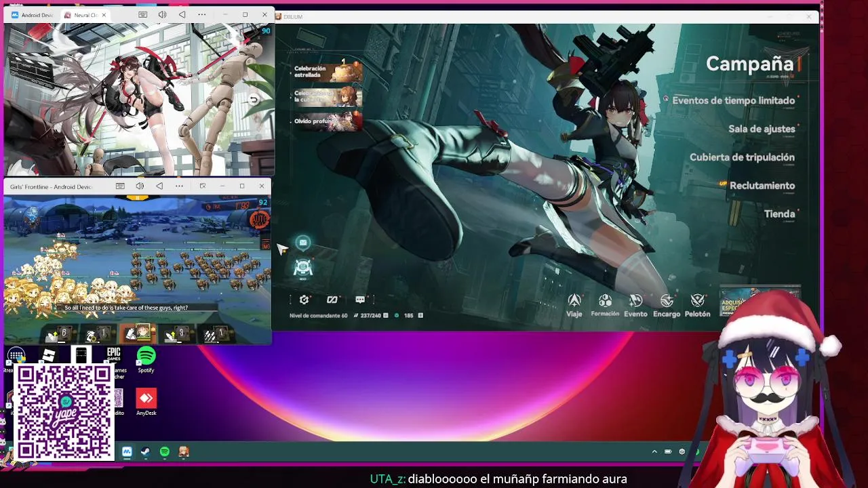
Task: Open the Encargo icon
Action: coord(667,305)
